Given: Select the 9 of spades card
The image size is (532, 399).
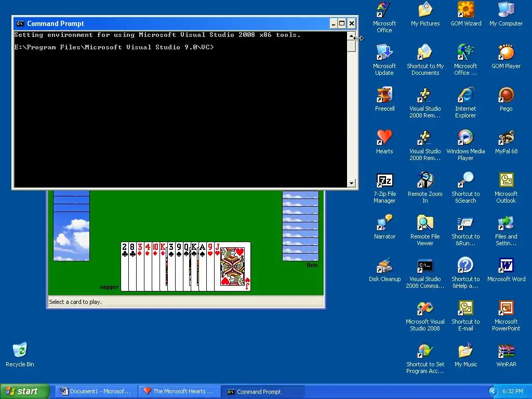Looking at the screenshot, I should pyautogui.click(x=179, y=267).
